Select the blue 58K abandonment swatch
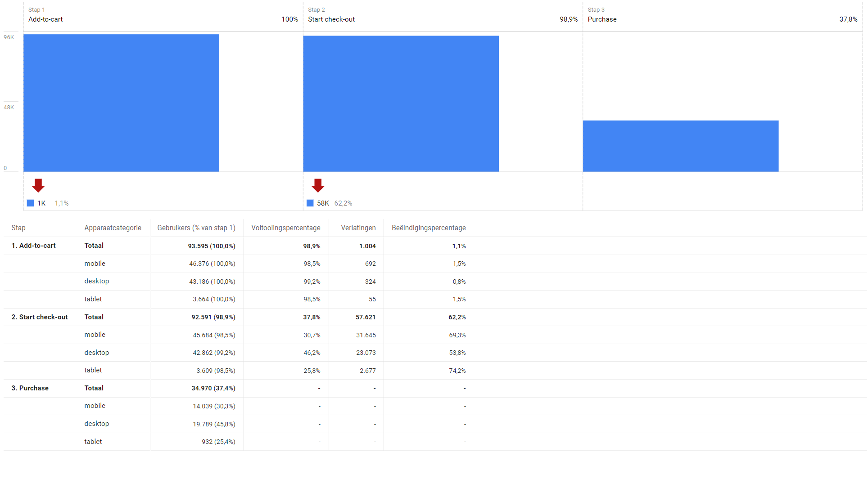 (310, 203)
